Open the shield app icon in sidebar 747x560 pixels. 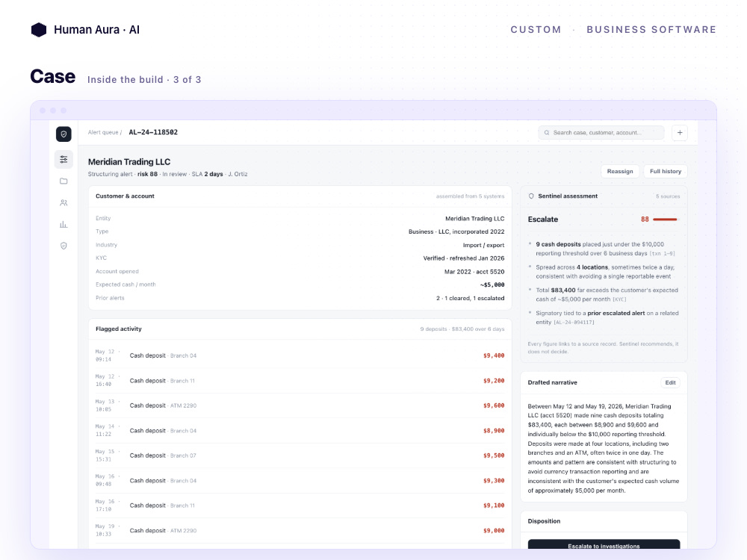(63, 134)
